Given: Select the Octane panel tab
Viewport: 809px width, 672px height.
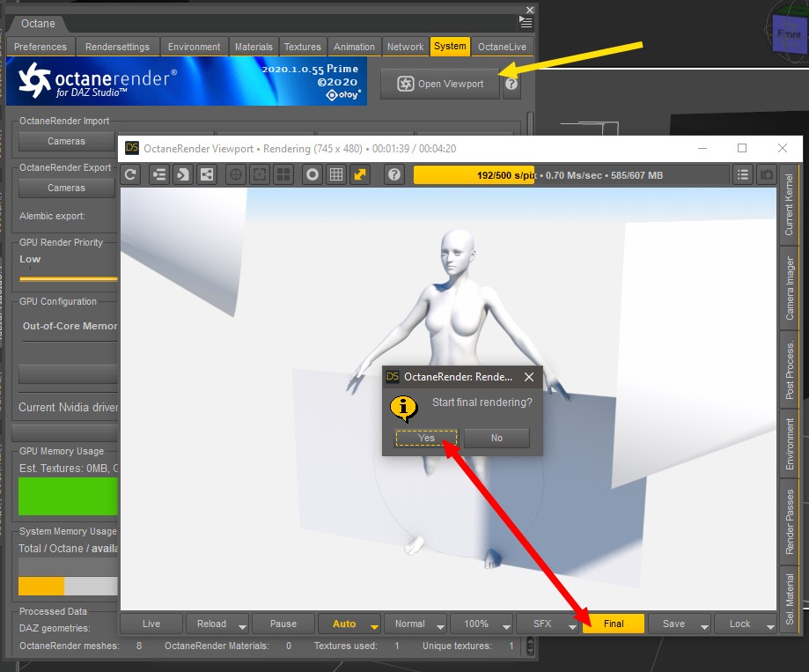Looking at the screenshot, I should coord(38,23).
